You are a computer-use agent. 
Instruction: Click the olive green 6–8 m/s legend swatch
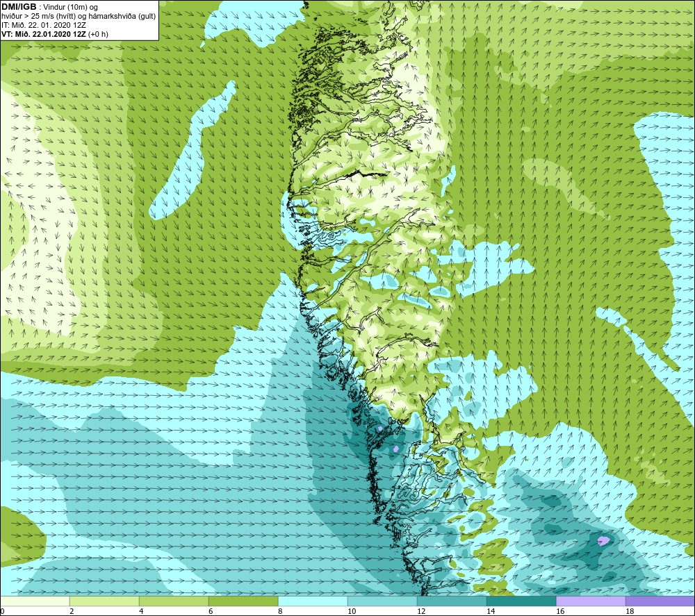243,601
